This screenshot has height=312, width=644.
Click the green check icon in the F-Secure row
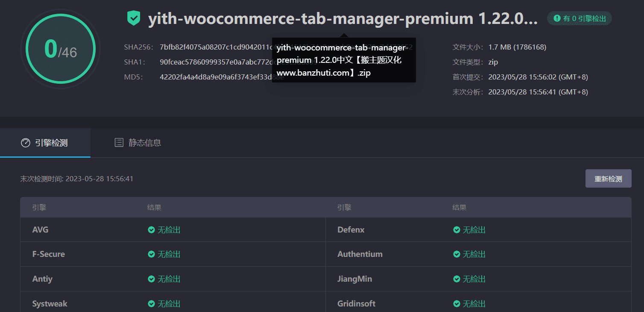tap(151, 254)
